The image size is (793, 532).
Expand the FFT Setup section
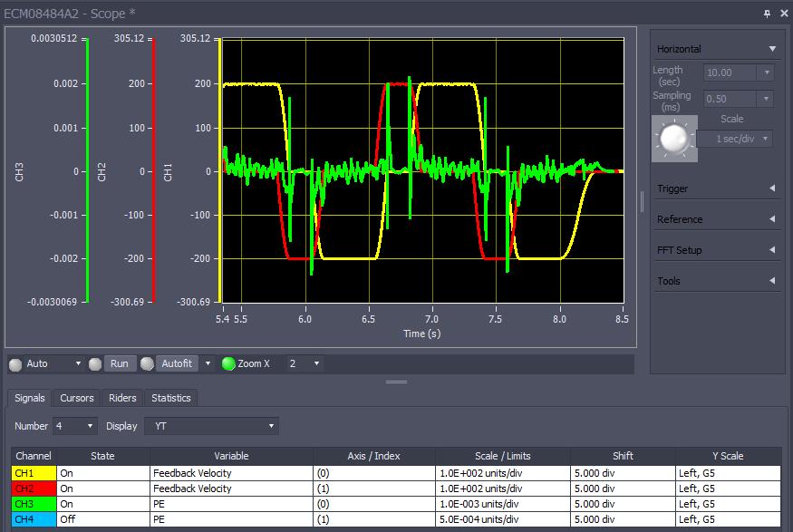coord(716,250)
